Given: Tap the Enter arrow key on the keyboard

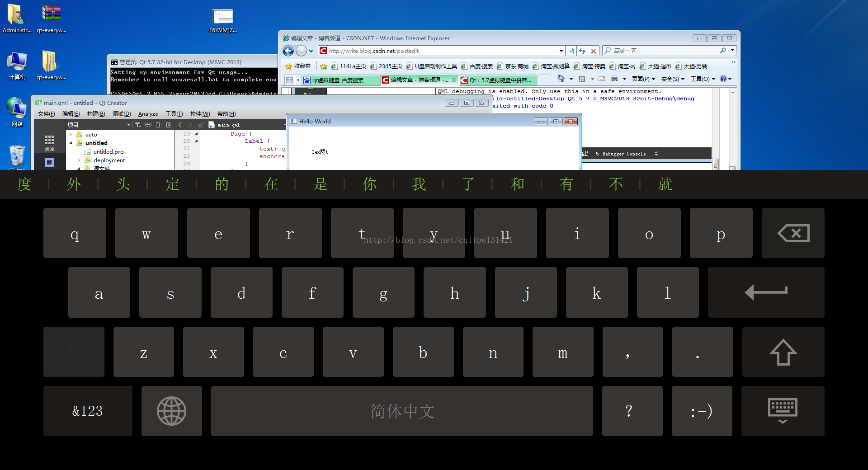Looking at the screenshot, I should [766, 292].
